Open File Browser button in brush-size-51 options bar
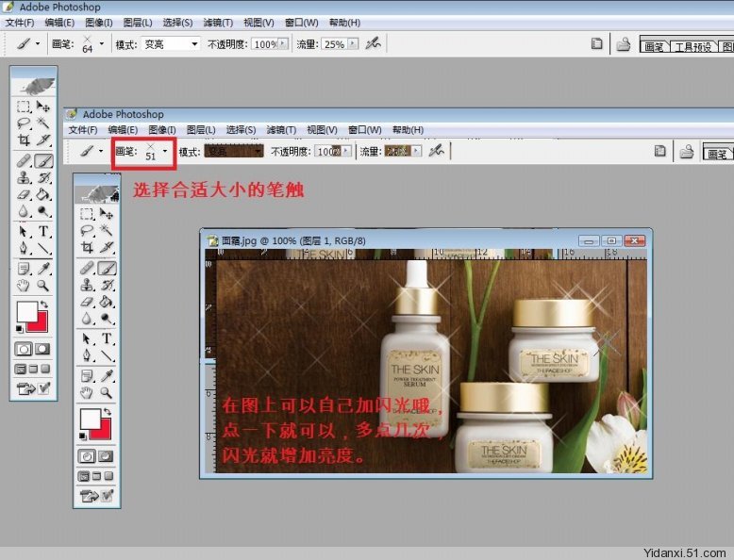 (x=686, y=151)
